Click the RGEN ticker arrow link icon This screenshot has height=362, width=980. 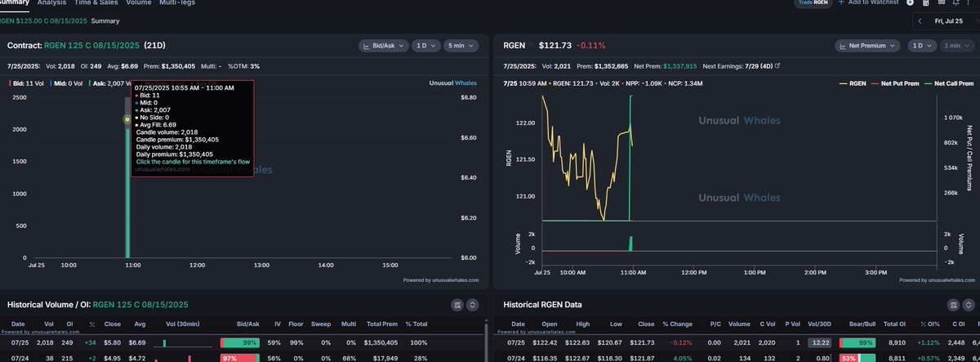click(529, 46)
